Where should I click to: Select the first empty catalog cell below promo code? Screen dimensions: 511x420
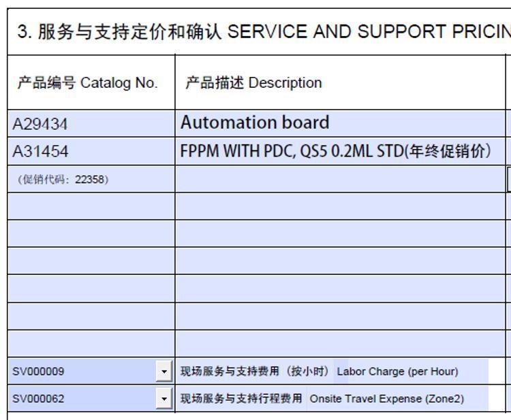pyautogui.click(x=91, y=206)
